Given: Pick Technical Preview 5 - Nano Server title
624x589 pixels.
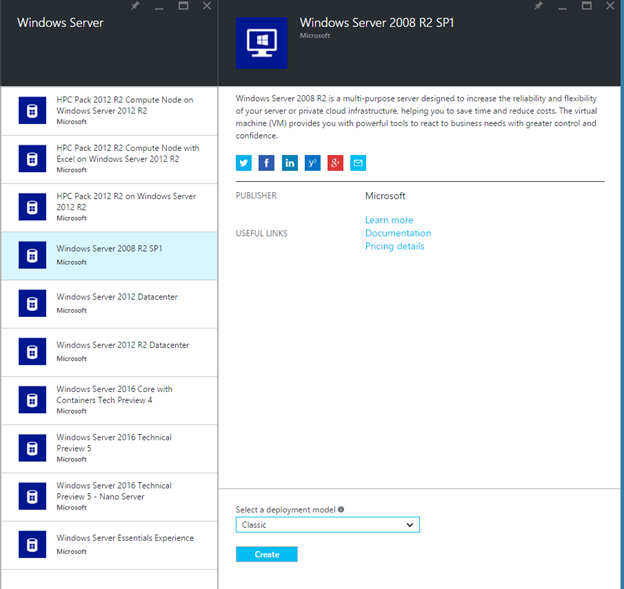Looking at the screenshot, I should tap(114, 491).
